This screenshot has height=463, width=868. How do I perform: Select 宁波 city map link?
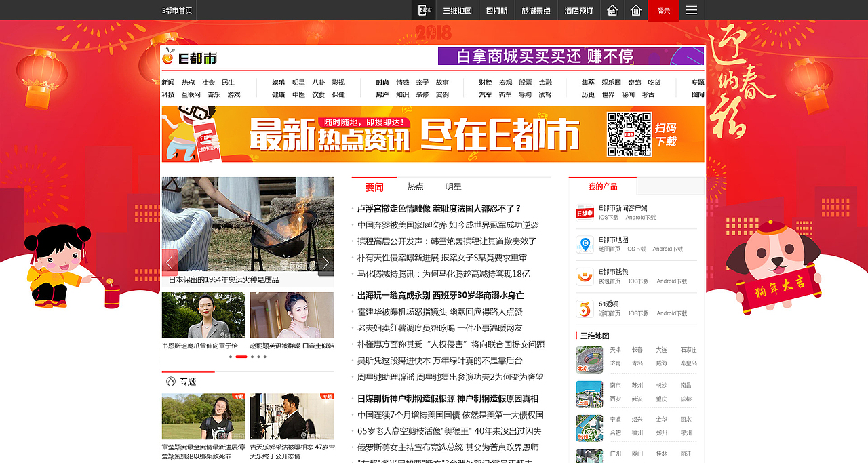click(x=615, y=420)
